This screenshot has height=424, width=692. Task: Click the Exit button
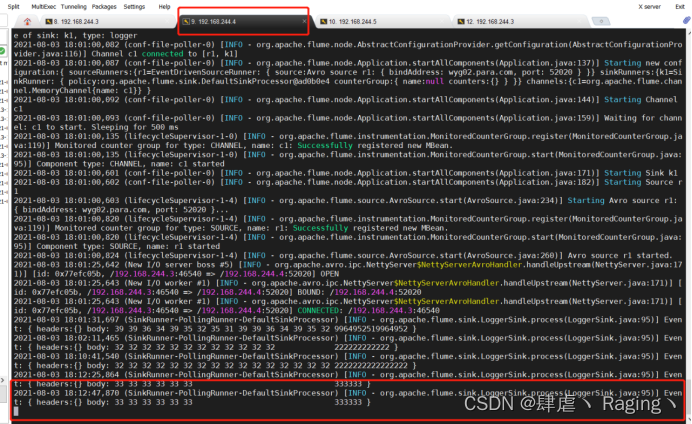click(680, 7)
